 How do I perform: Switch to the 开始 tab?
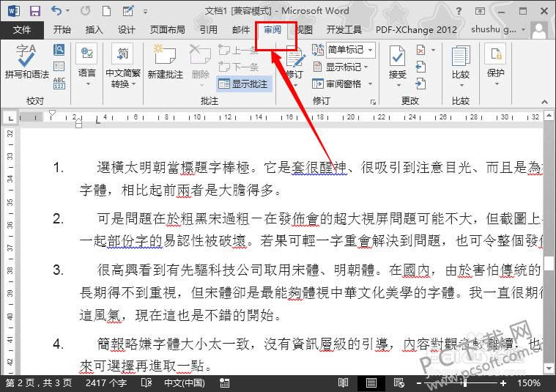62,30
